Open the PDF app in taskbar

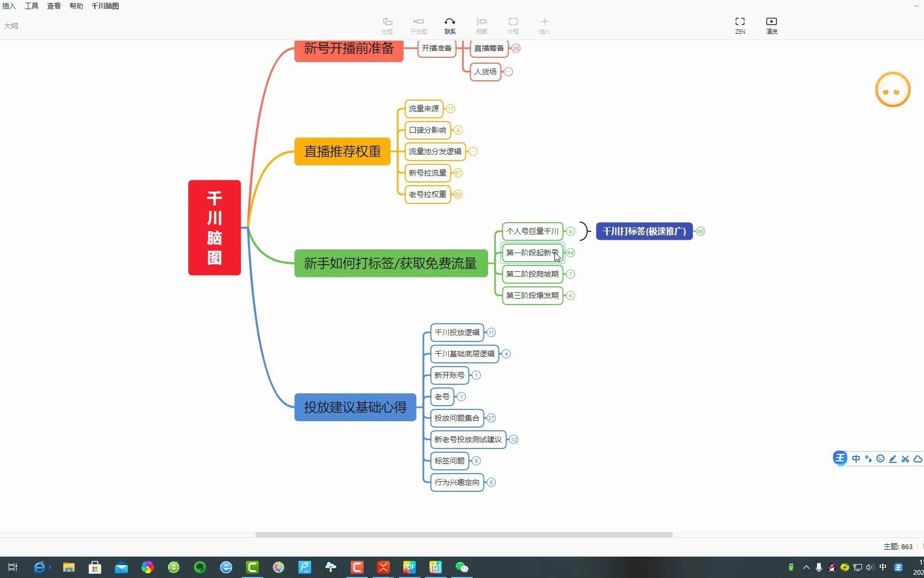tap(410, 567)
